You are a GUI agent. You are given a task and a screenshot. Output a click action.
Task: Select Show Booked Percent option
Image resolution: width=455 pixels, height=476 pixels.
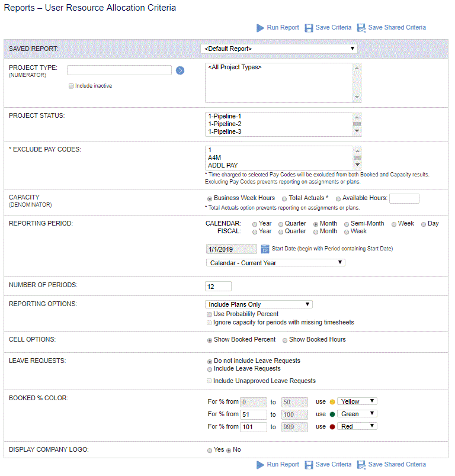tap(210, 340)
